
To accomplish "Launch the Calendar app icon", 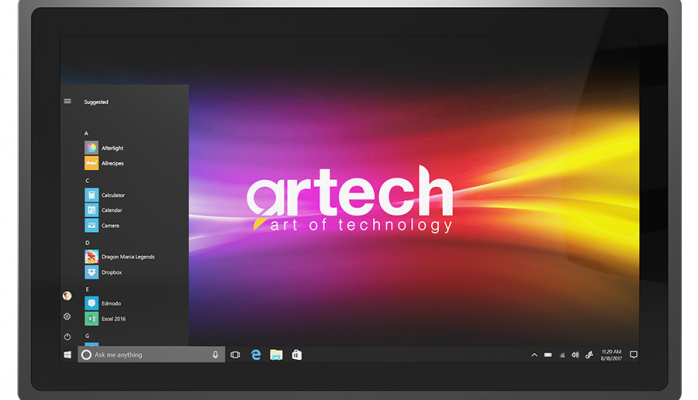I will click(x=91, y=210).
